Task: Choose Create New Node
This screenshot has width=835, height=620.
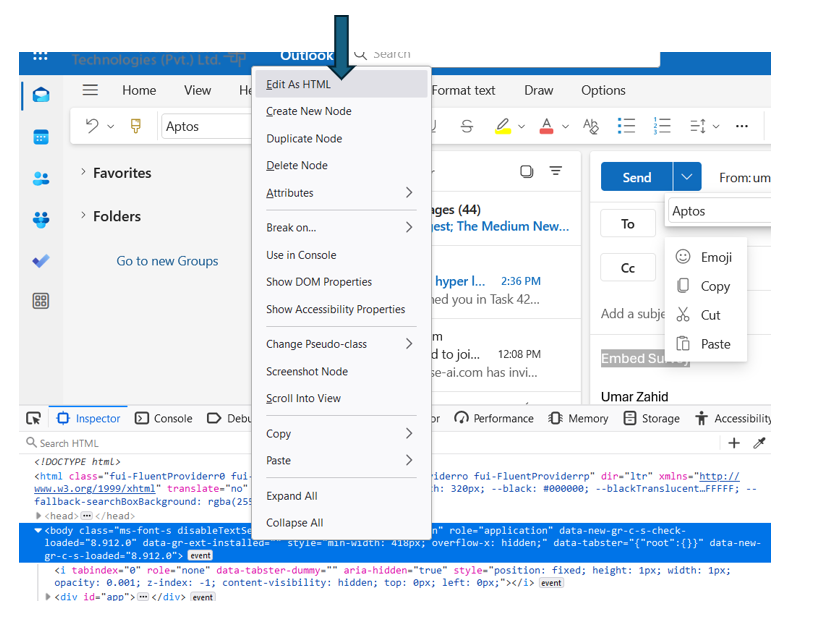Action: pyautogui.click(x=341, y=111)
